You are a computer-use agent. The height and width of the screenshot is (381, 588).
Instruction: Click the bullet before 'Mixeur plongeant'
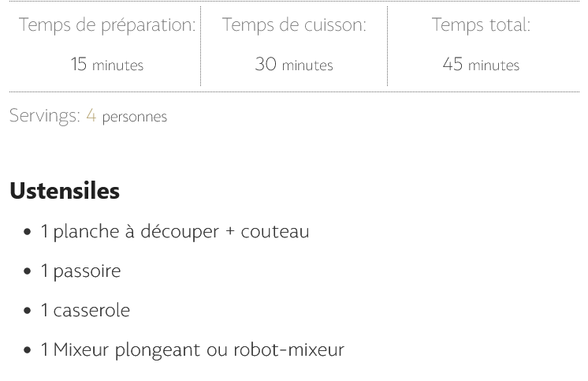tap(28, 350)
